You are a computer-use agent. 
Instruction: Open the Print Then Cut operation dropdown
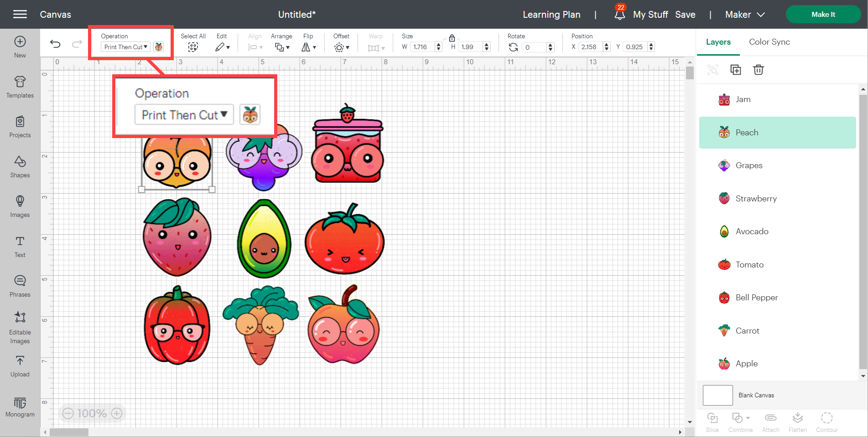[x=125, y=46]
